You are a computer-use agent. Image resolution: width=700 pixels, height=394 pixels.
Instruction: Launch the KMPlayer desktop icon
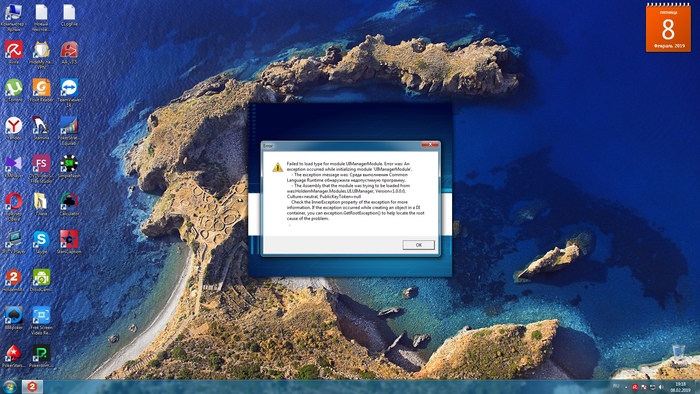13,166
